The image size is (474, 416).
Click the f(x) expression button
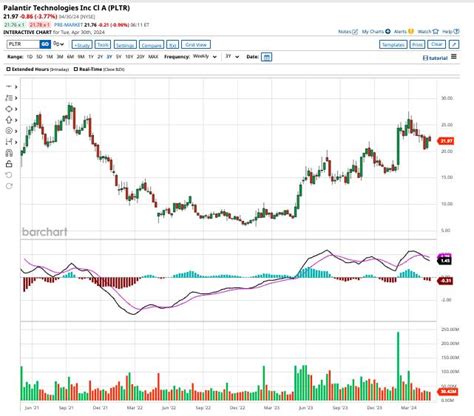[x=172, y=45]
